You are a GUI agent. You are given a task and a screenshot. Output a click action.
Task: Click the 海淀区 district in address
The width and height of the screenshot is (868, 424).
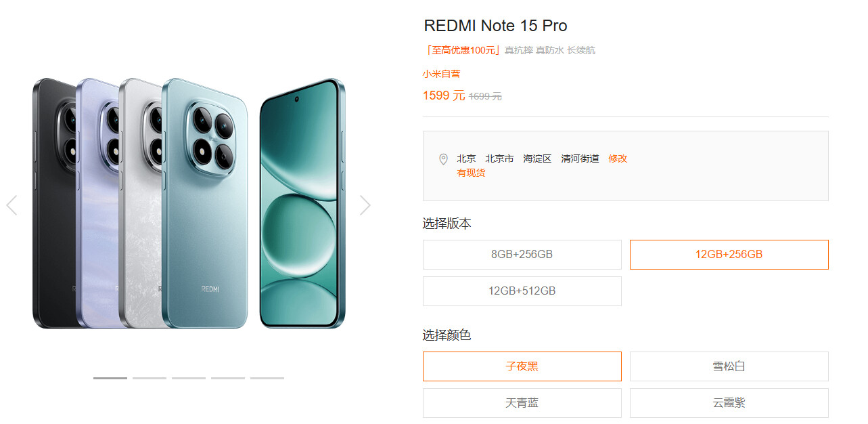(537, 158)
